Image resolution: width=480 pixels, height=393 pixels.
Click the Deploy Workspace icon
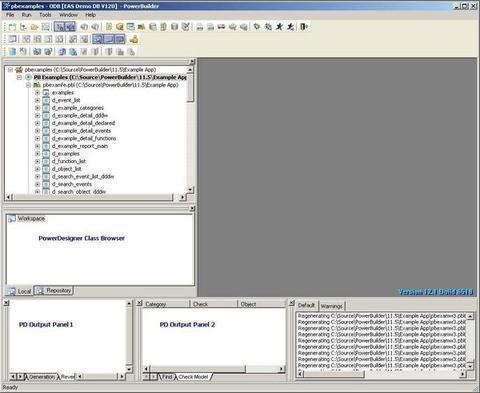point(221,27)
